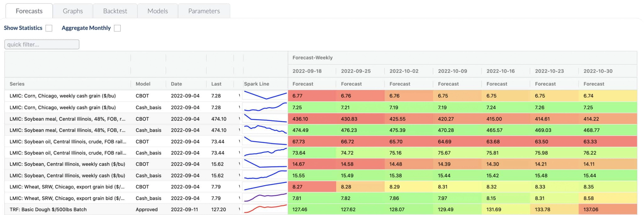This screenshot has width=644, height=215.
Task: Toggle the Aggregate Monthly checkbox
Action: coord(117,28)
